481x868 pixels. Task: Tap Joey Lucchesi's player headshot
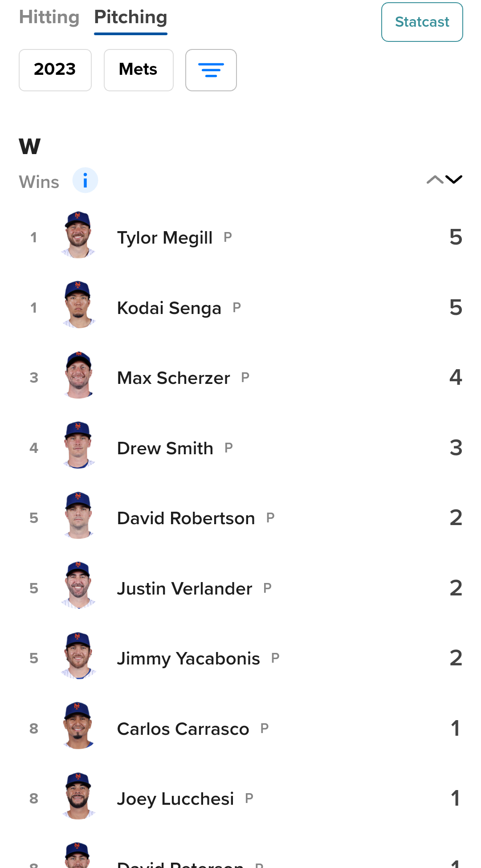coord(78,797)
